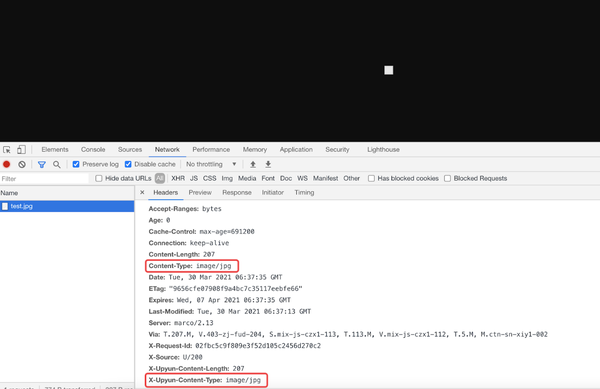
Task: Activate the inspect element picker icon
Action: point(7,150)
